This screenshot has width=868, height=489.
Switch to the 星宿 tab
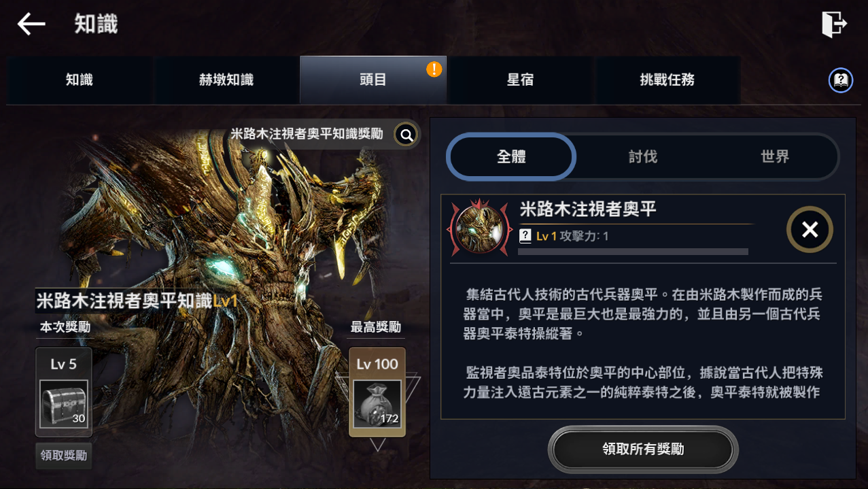[x=520, y=80]
